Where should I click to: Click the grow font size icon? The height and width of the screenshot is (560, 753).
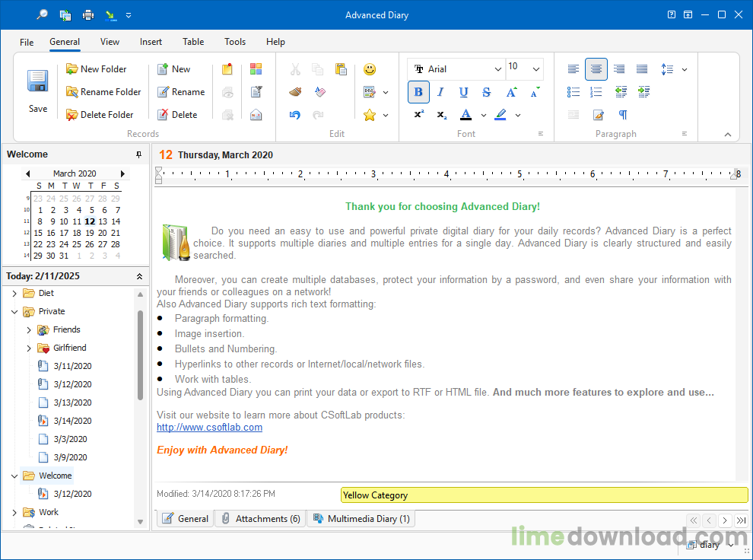pos(511,92)
